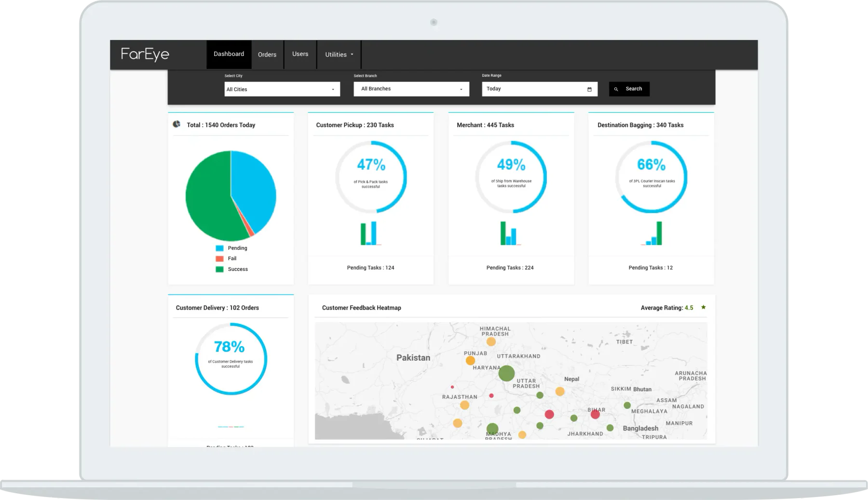Click 'Customer Delivery : 102 Orders' heading
Viewport: 868px width, 500px height.
click(217, 308)
